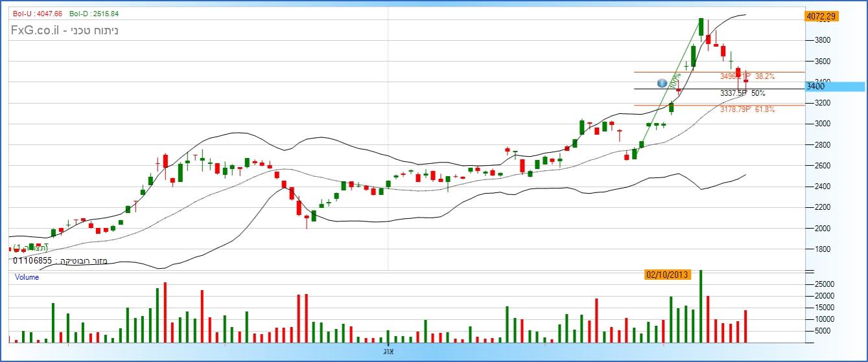Click the green candle at the price peak
Image resolution: width=868 pixels, height=362 pixels.
point(701,27)
